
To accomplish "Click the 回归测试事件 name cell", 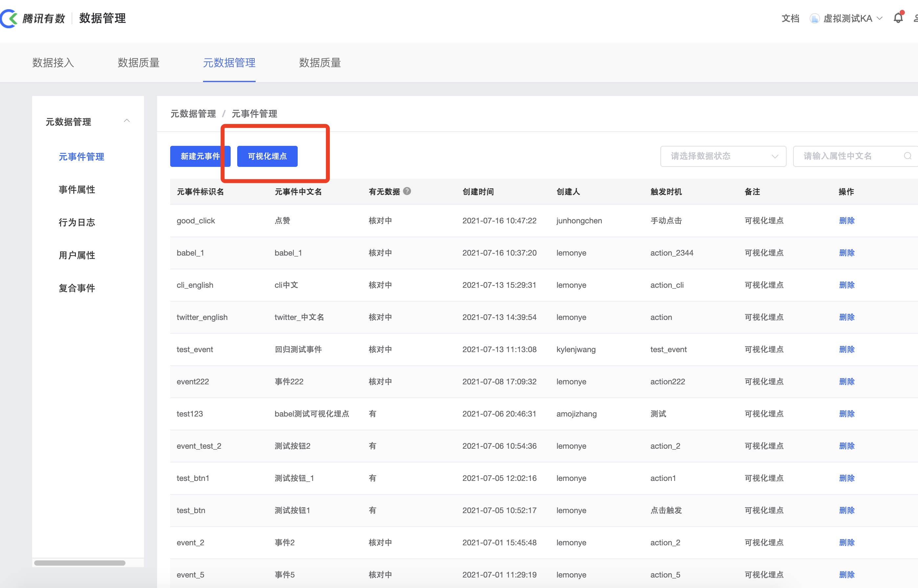I will coord(298,350).
